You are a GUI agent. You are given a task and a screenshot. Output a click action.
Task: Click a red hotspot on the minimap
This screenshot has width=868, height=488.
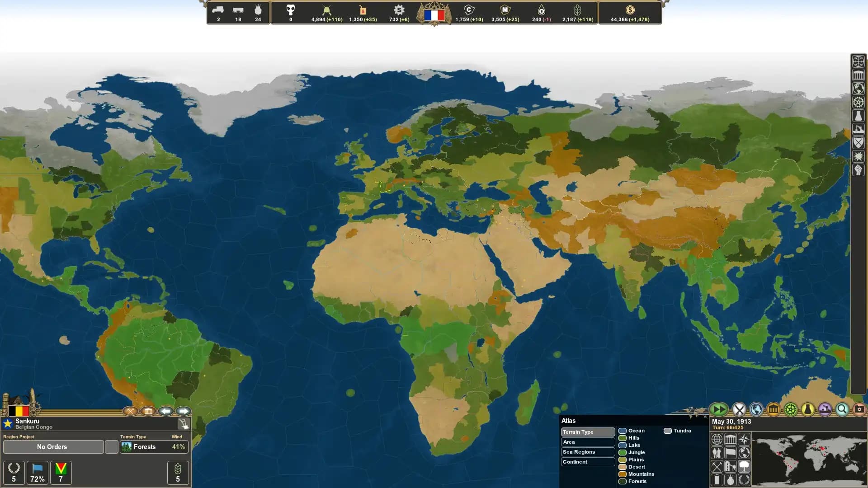coord(822,449)
